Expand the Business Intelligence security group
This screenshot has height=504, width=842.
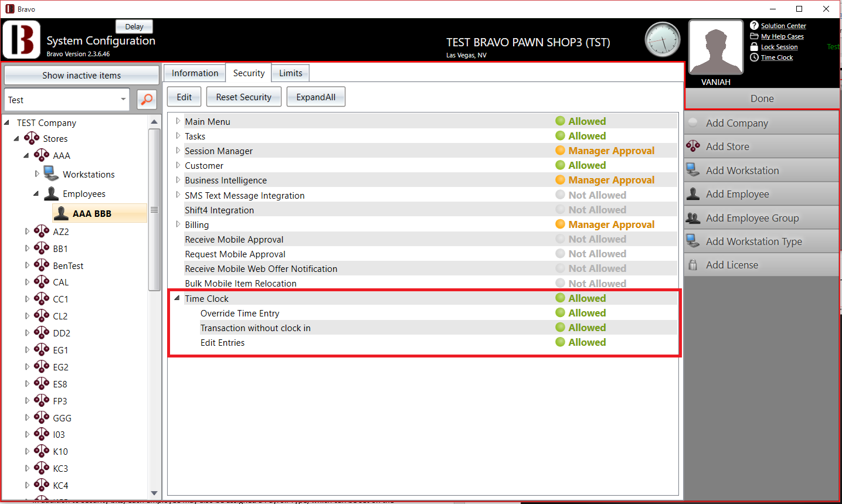click(x=178, y=180)
